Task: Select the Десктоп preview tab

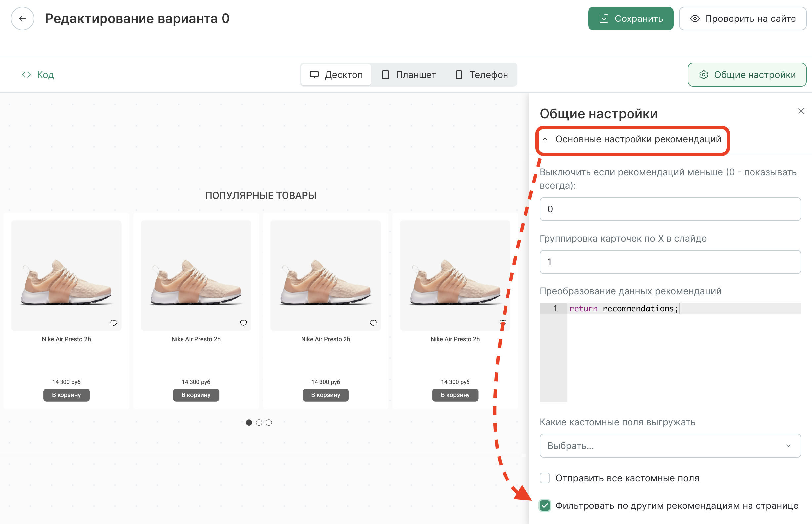Action: coord(336,75)
